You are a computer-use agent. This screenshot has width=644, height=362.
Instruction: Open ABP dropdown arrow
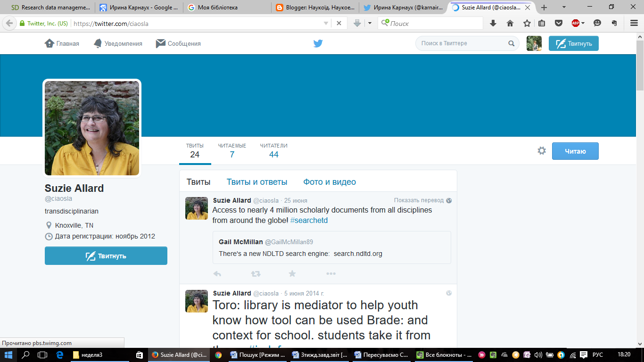coord(583,23)
